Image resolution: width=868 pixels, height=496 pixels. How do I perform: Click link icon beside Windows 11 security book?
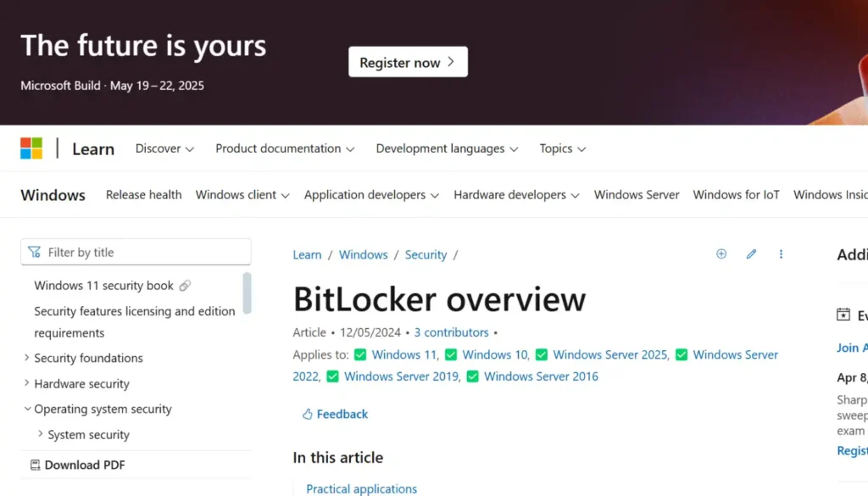coord(185,286)
